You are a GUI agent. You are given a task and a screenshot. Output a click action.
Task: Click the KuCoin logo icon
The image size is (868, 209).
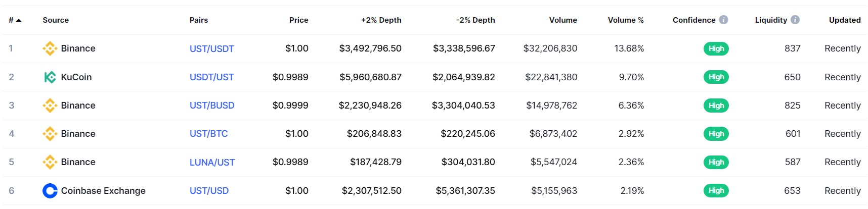coord(50,77)
